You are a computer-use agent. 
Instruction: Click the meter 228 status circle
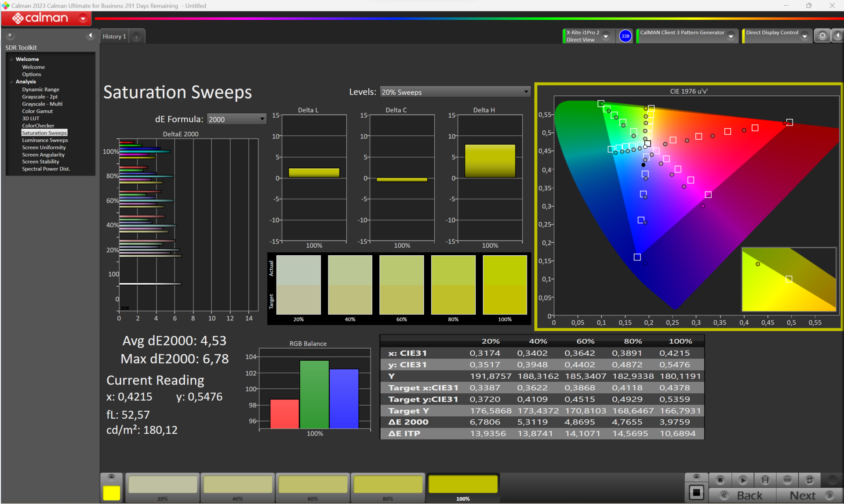coord(625,36)
